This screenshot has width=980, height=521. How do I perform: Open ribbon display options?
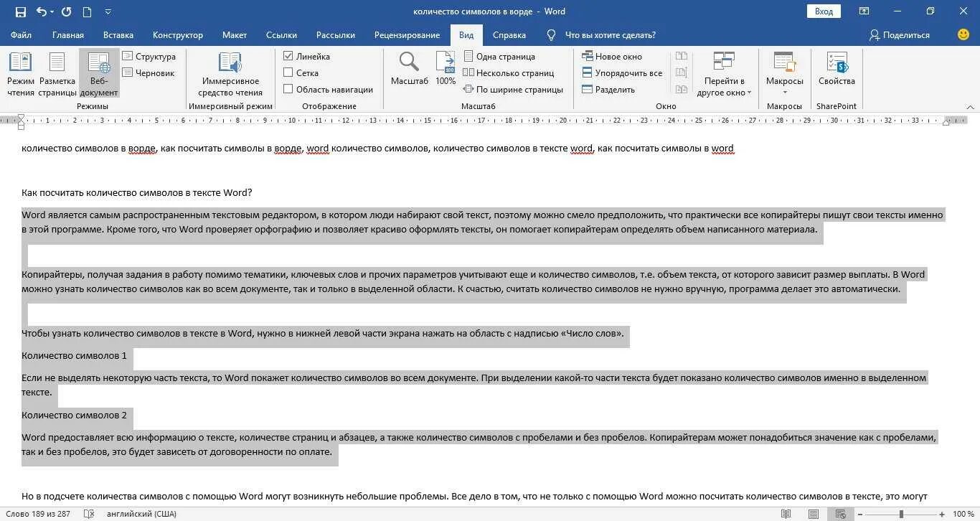coord(864,11)
